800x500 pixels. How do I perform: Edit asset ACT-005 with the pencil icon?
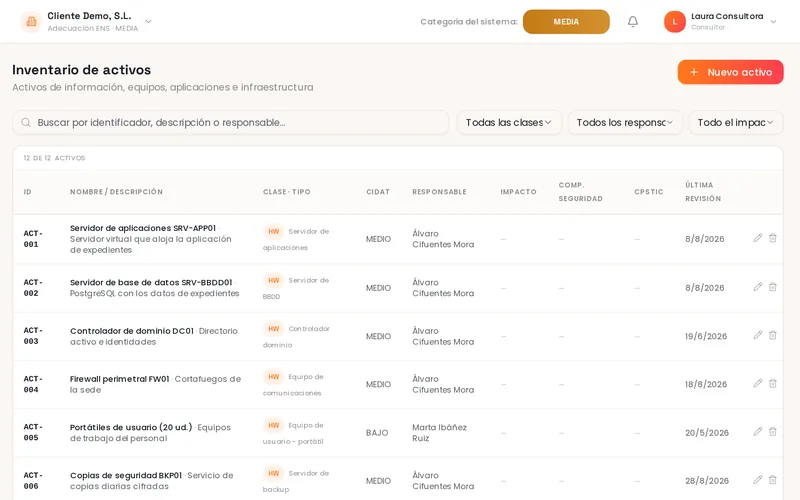coord(758,432)
